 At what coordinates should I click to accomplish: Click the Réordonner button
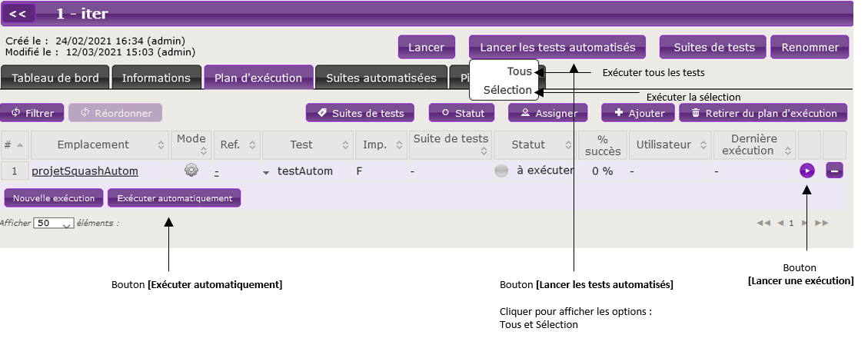pyautogui.click(x=115, y=113)
